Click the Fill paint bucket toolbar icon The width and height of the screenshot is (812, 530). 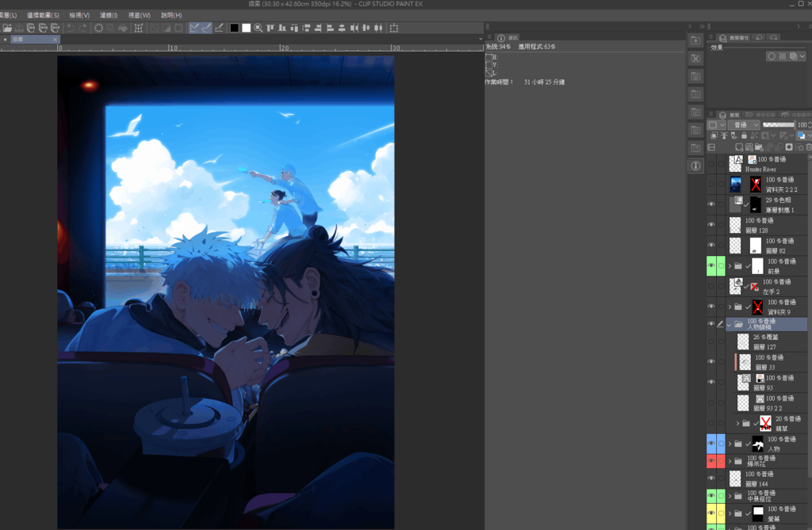coord(123,28)
